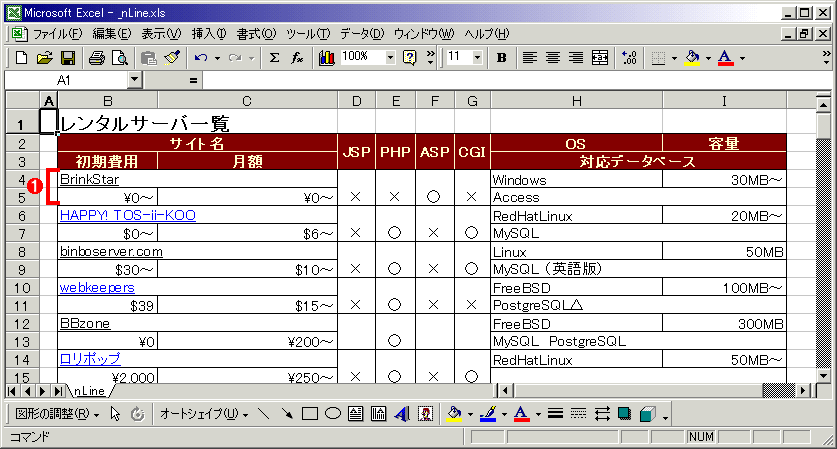
Task: Align cell text left
Action: (530, 58)
